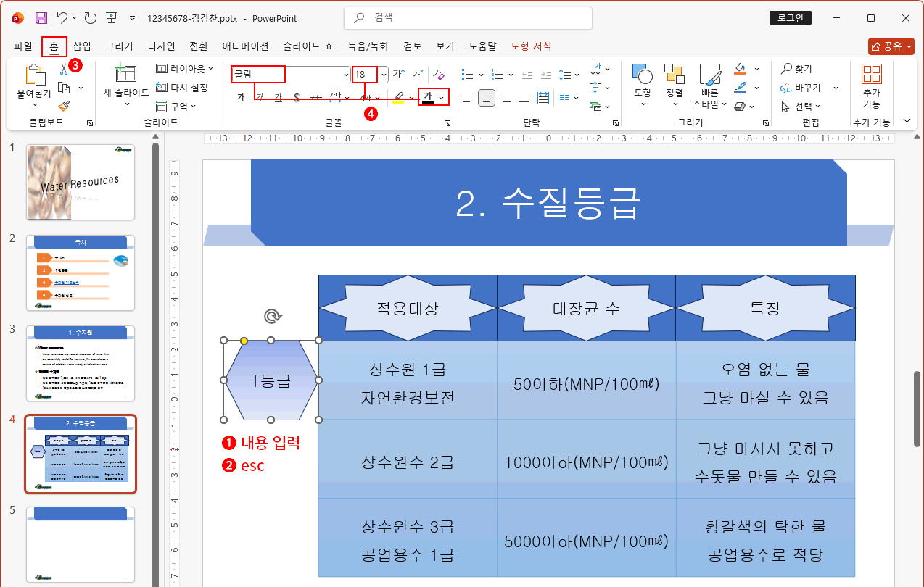Toggle underline formatting
This screenshot has height=587, width=924.
pos(279,95)
